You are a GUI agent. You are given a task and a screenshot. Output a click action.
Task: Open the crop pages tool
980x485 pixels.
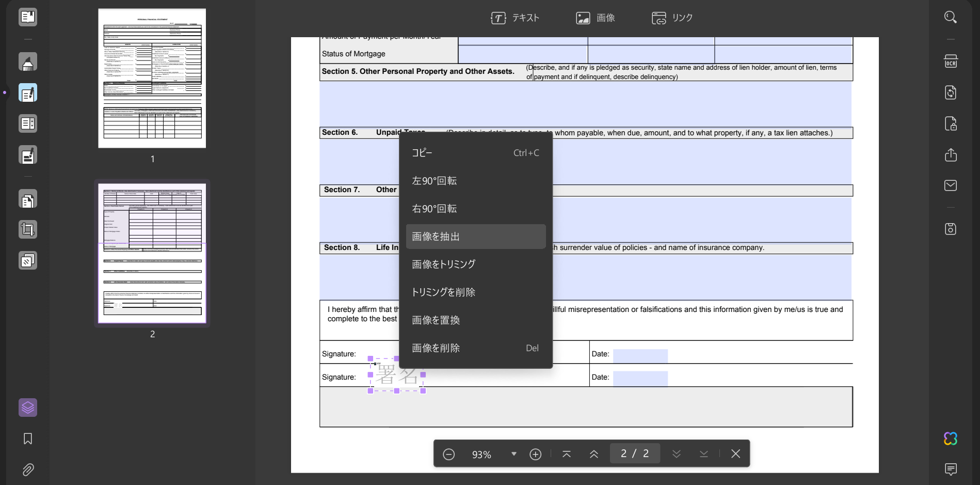(28, 229)
